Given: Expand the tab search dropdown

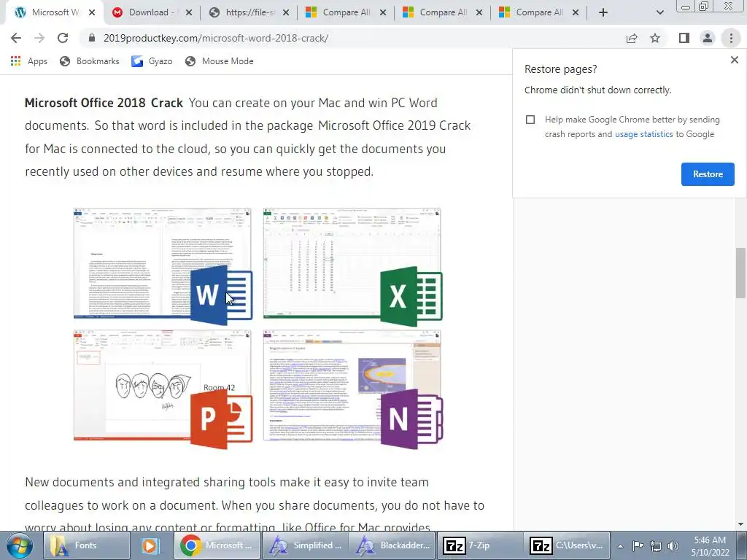Looking at the screenshot, I should [x=659, y=12].
